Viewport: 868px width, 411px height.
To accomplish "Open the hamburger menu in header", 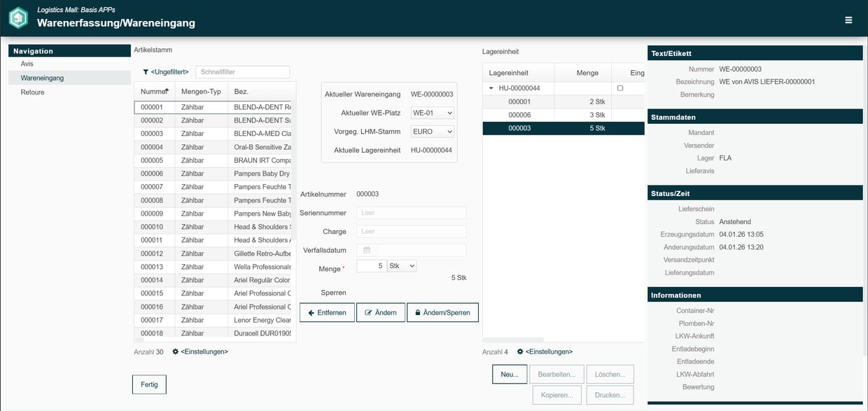I will (848, 20).
